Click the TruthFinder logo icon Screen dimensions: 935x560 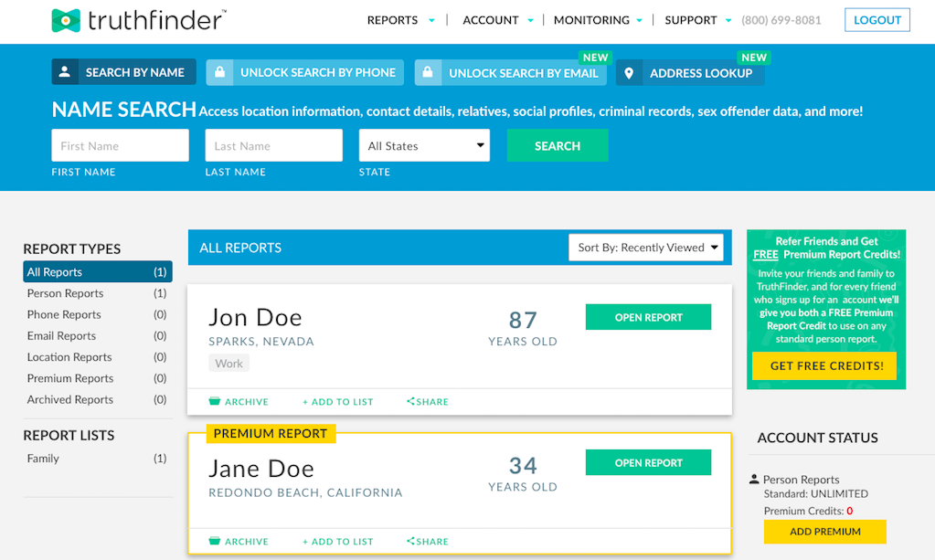pyautogui.click(x=66, y=20)
